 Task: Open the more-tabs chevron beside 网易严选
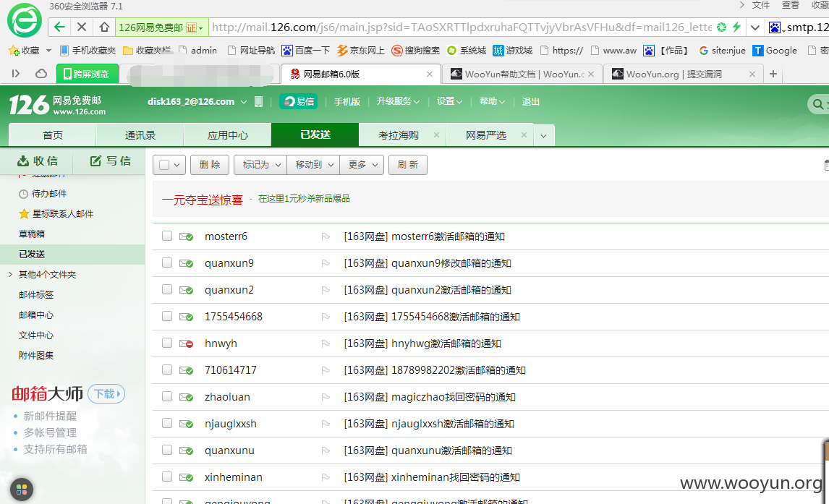543,136
